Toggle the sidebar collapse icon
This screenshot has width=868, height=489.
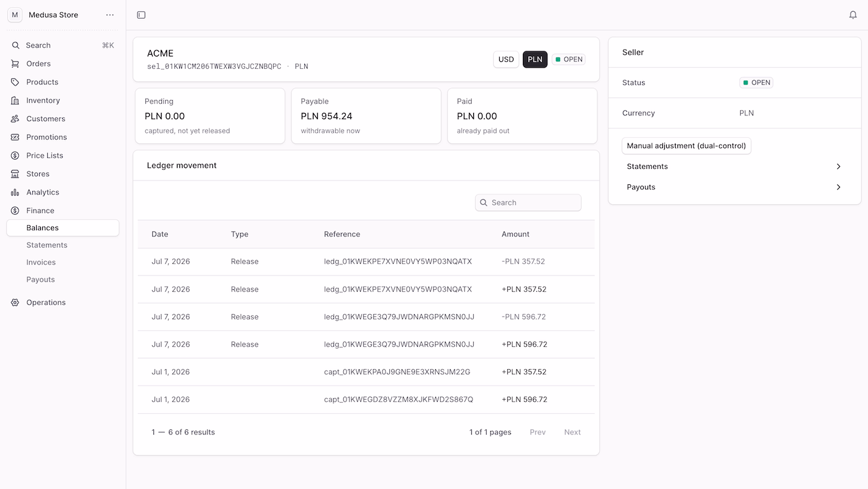pyautogui.click(x=141, y=15)
